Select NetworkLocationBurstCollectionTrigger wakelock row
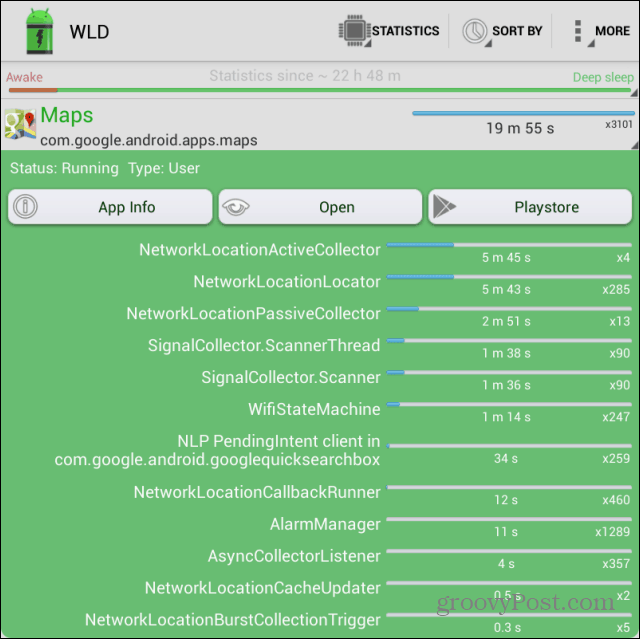Image resolution: width=640 pixels, height=639 pixels. click(320, 619)
